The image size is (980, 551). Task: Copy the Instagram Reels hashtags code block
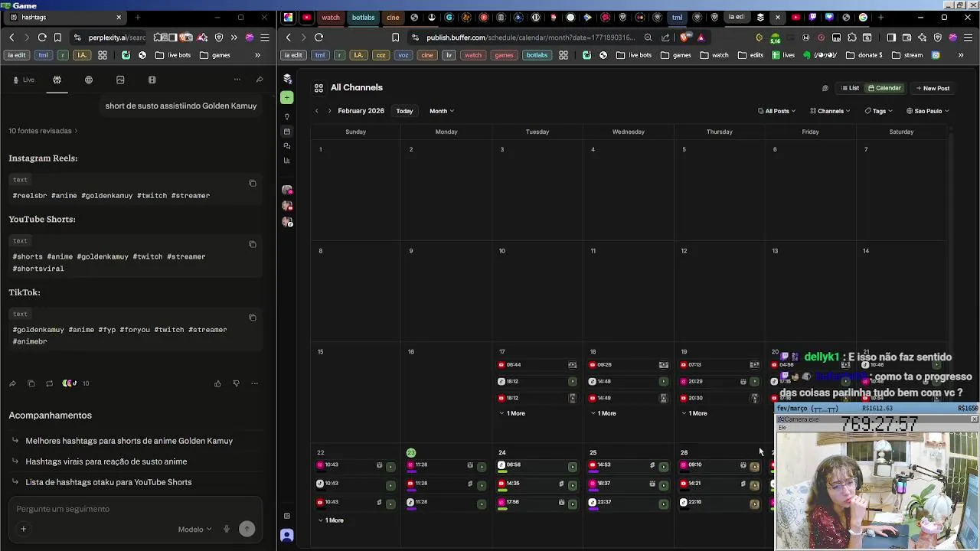pyautogui.click(x=253, y=183)
